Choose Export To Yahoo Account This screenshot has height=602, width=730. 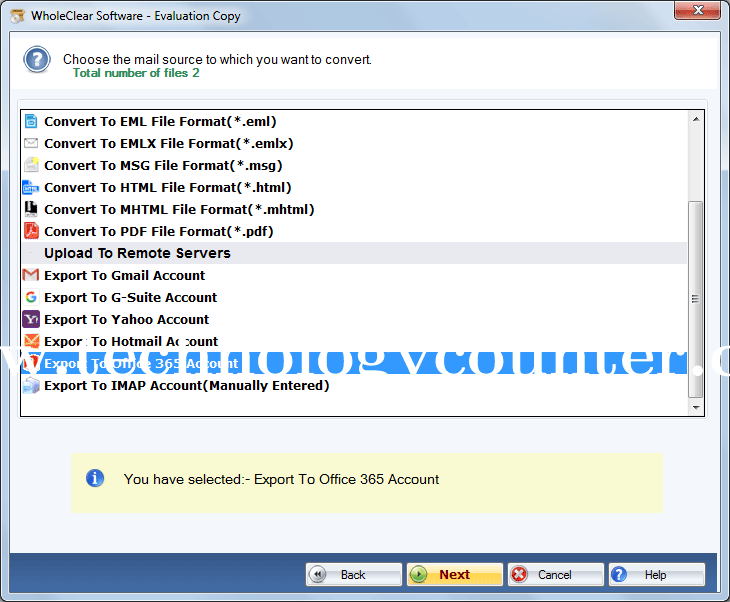(354, 319)
